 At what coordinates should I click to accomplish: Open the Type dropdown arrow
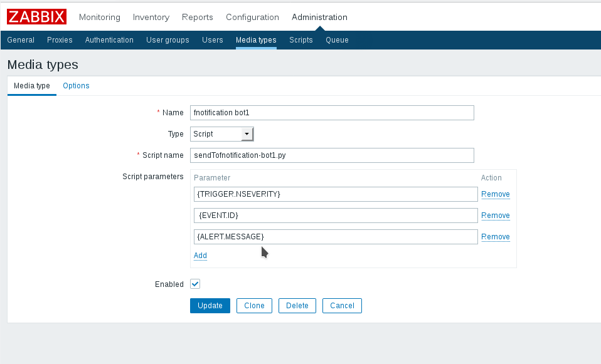point(247,134)
